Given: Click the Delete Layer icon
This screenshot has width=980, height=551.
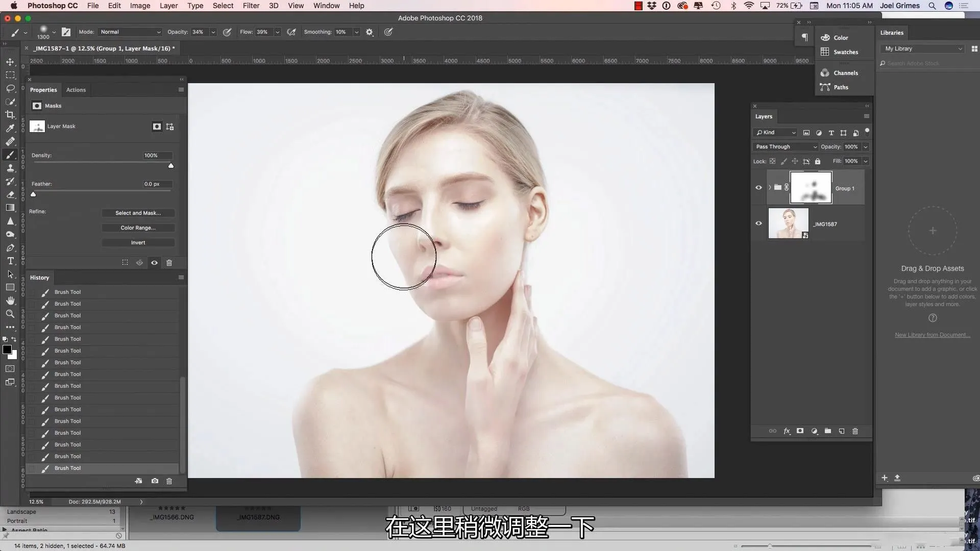Looking at the screenshot, I should pyautogui.click(x=855, y=431).
